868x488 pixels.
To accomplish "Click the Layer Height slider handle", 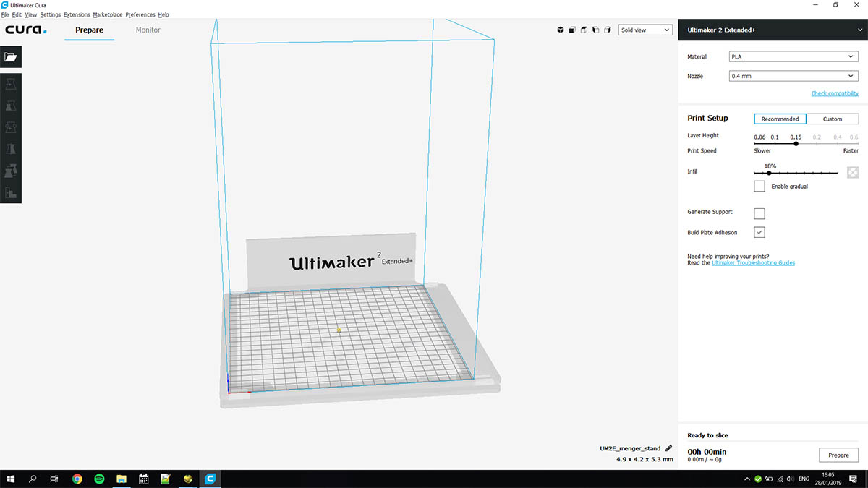I will pyautogui.click(x=796, y=143).
